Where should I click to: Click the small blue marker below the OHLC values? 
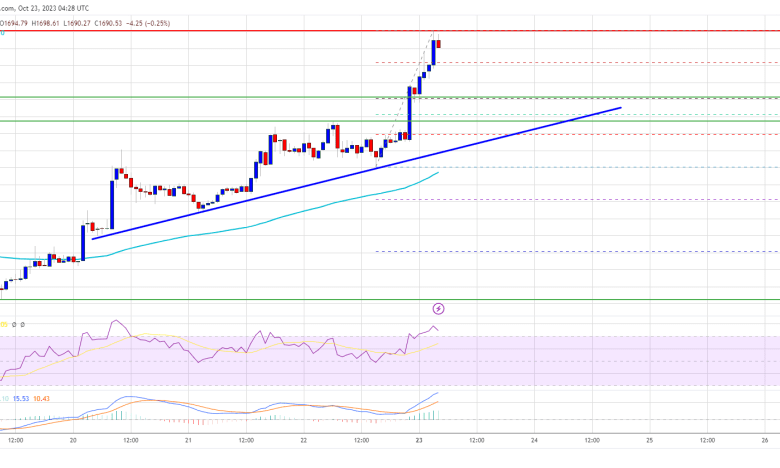click(3, 32)
